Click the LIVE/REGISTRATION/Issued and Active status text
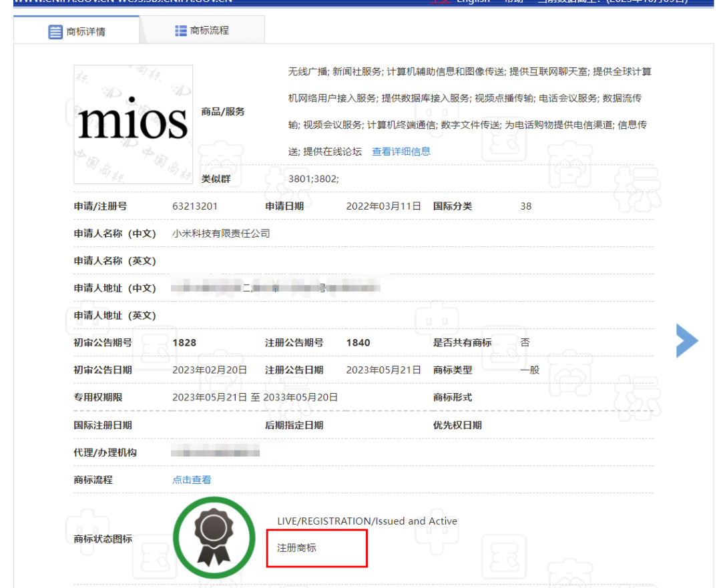Viewport: 721px width, 588px height. click(367, 521)
